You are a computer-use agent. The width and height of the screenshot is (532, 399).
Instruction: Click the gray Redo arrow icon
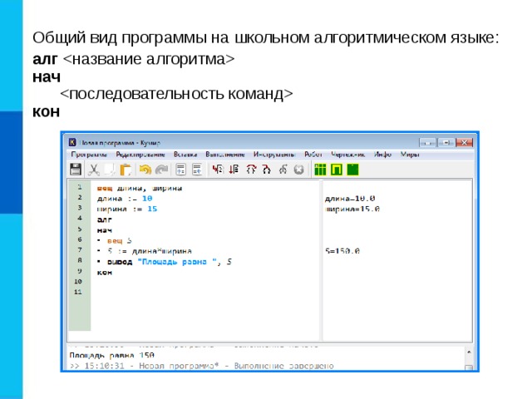point(161,170)
